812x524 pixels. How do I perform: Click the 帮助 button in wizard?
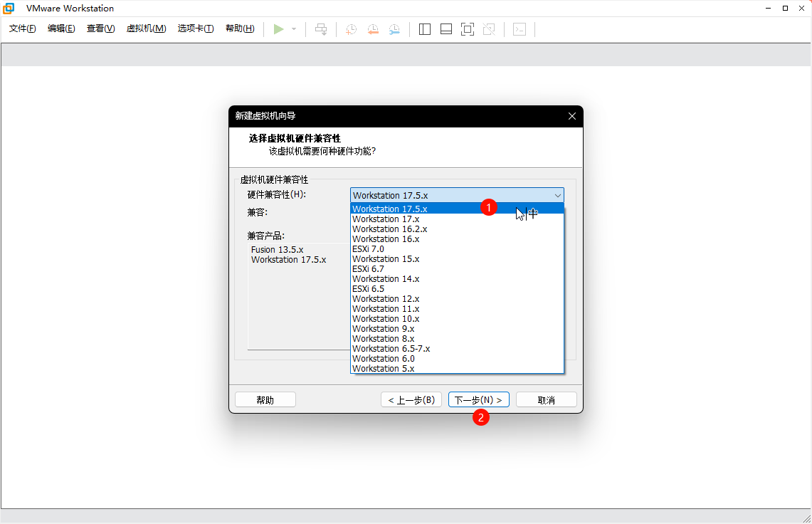tap(265, 400)
